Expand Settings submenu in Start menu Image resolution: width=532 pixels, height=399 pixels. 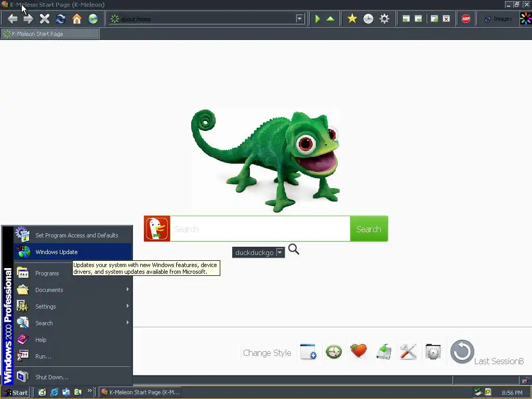73,307
